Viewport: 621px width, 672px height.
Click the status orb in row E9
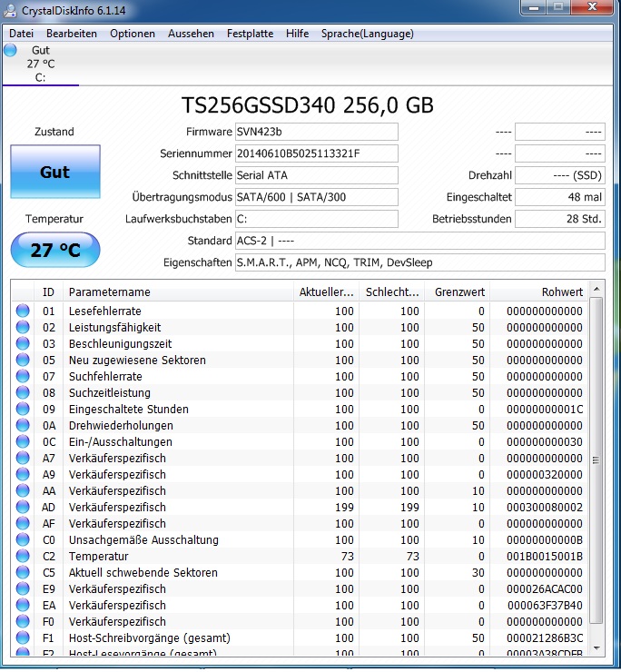coord(23,588)
